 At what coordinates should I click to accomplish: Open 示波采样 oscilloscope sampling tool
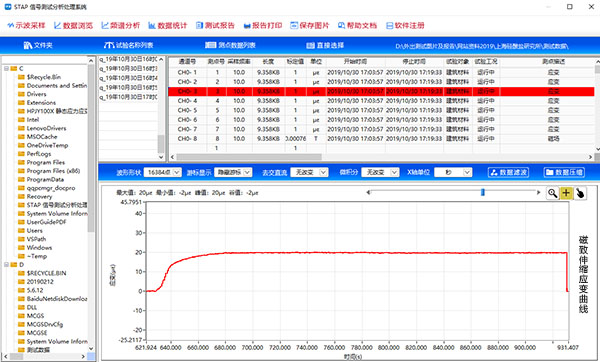click(x=26, y=26)
